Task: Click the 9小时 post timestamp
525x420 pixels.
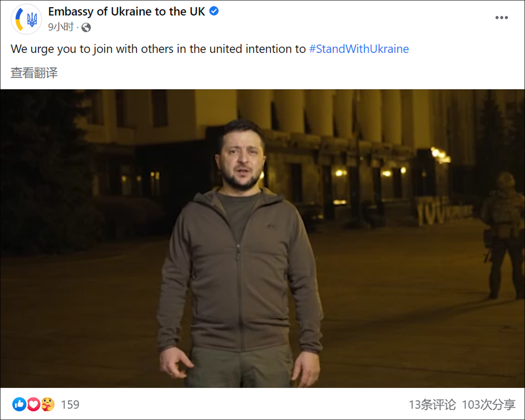Action: tap(61, 27)
